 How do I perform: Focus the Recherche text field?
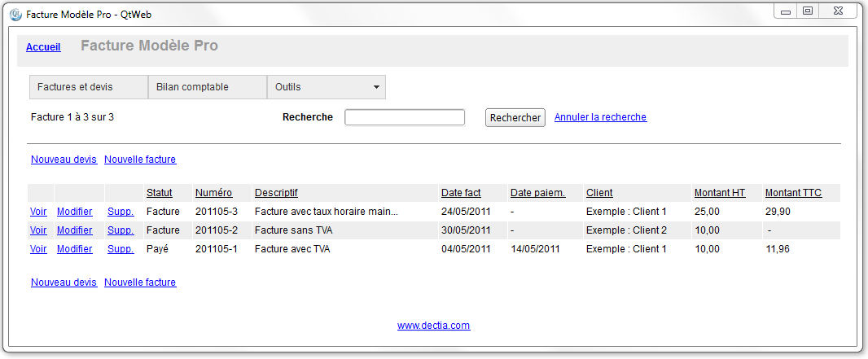tap(405, 117)
